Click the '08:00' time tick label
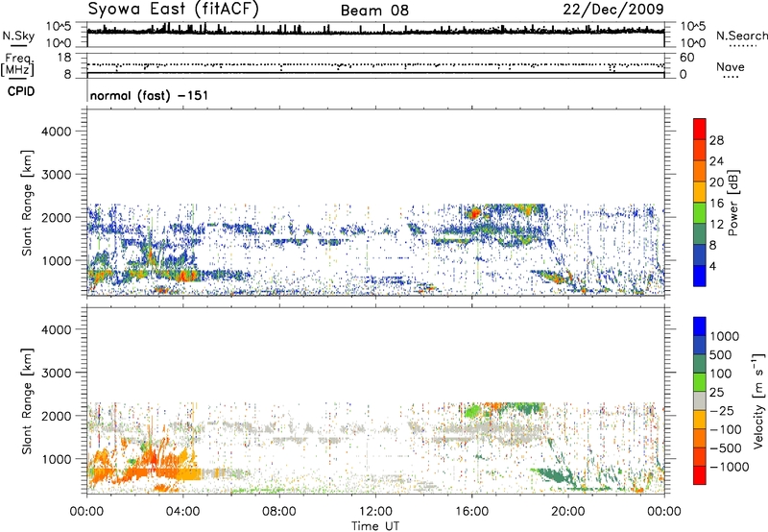Viewport: 768px width, 532px height. [279, 512]
